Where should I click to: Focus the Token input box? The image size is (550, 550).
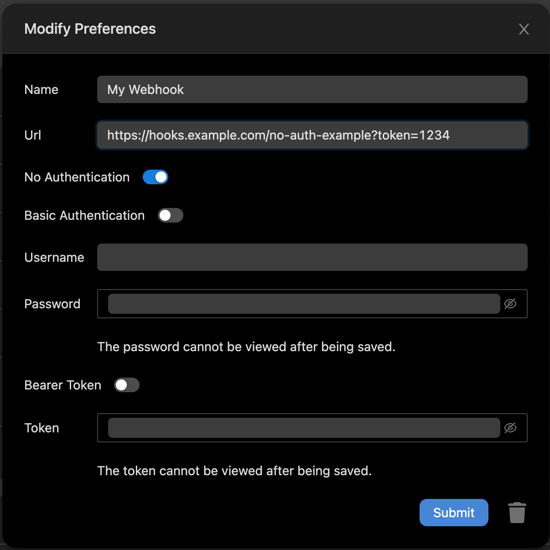click(304, 428)
